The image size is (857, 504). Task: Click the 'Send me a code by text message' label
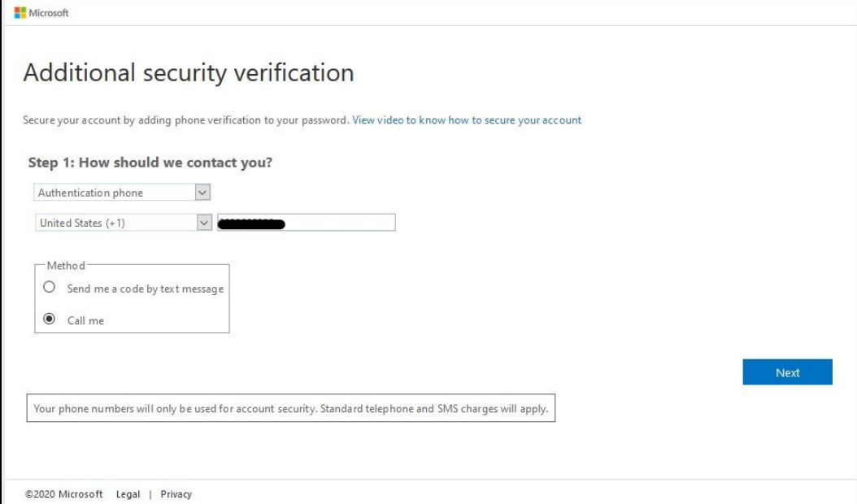[x=146, y=289]
